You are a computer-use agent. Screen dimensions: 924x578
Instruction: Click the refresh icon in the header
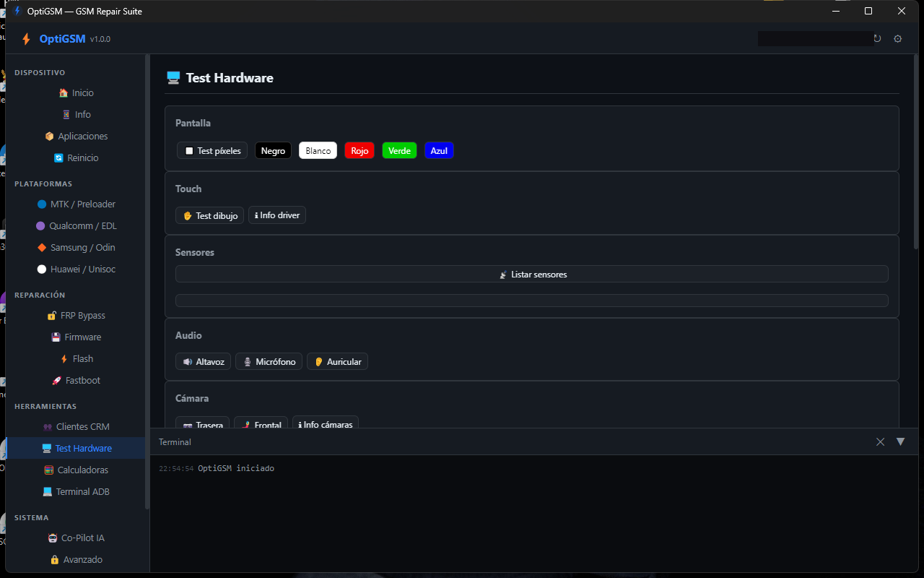pos(877,39)
